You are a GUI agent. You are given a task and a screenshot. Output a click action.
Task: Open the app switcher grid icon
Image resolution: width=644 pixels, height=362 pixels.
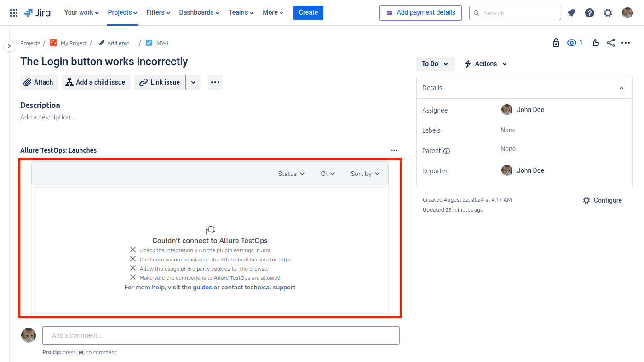pyautogui.click(x=14, y=13)
